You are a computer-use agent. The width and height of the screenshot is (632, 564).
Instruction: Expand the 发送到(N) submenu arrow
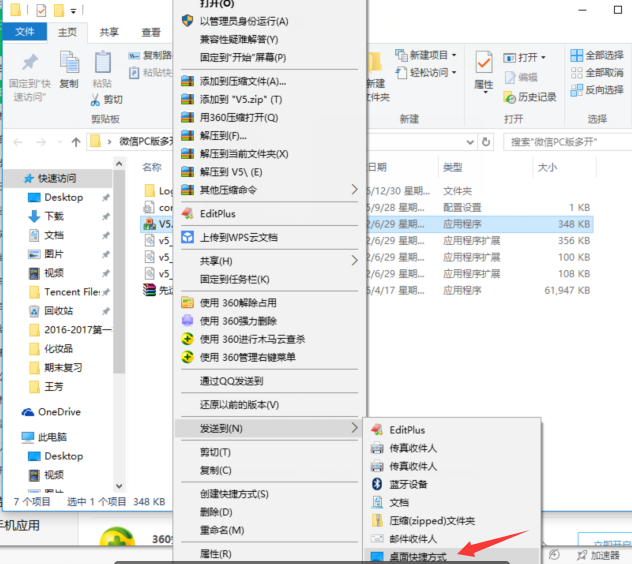(x=354, y=428)
